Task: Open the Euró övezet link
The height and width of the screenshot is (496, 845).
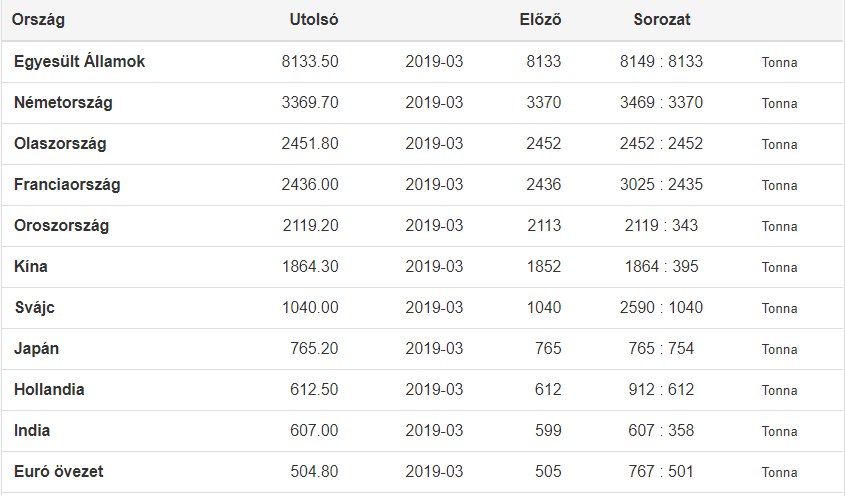Action: [x=59, y=472]
